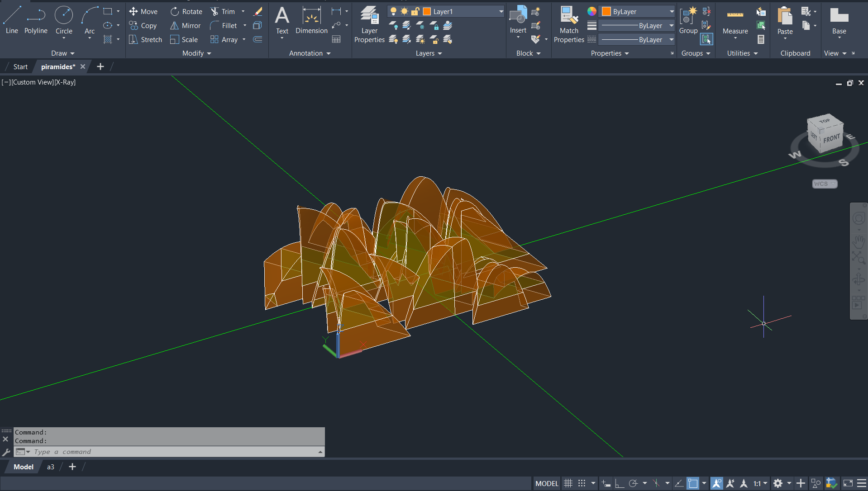Image resolution: width=868 pixels, height=491 pixels.
Task: Switch to the a3 layout tab
Action: point(50,467)
